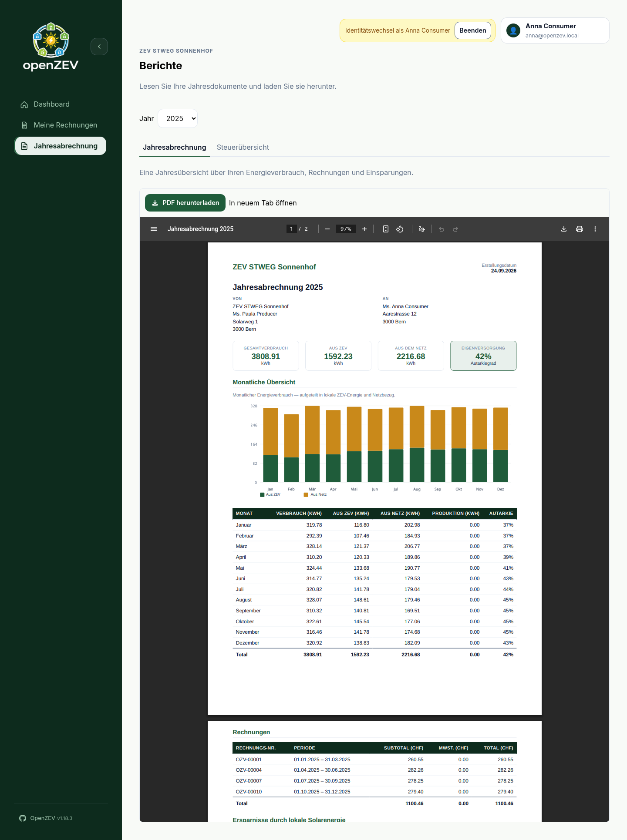Click invoice OZV-00007 row
Screen dimensions: 627x840
pos(374,781)
